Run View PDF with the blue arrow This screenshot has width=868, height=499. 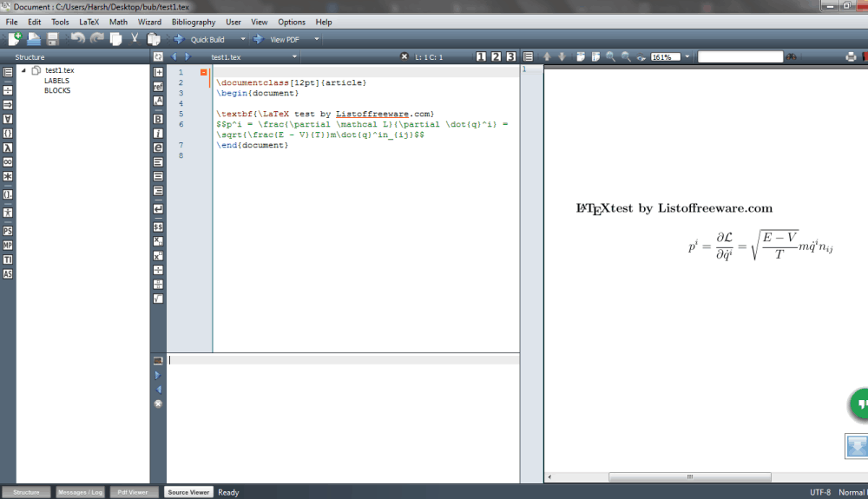click(259, 39)
